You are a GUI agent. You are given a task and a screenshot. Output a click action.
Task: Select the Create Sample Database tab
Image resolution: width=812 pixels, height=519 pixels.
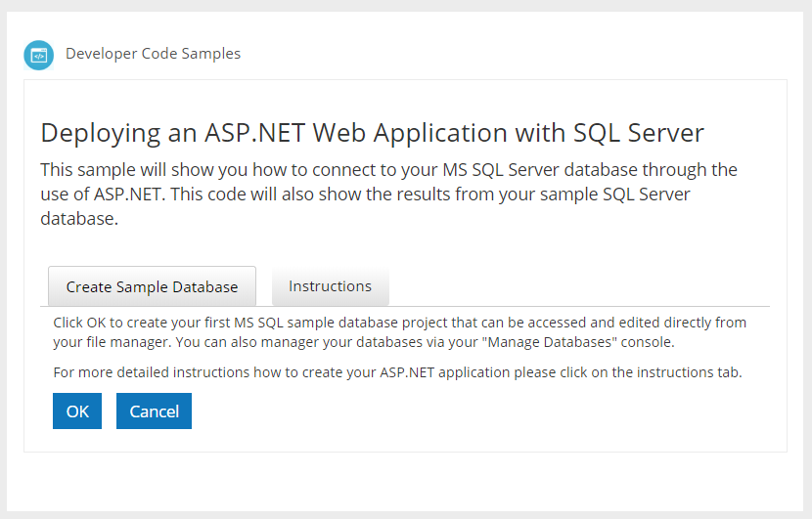152,286
